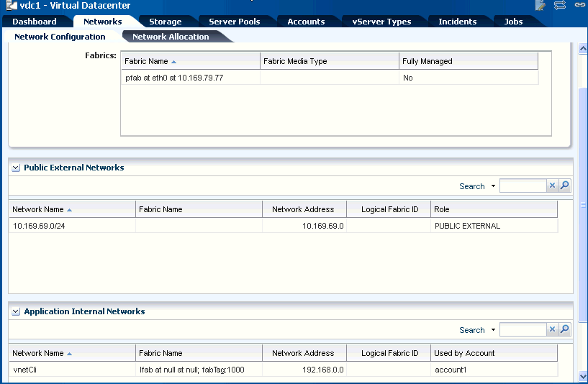
Task: Open the vServer Types tab
Action: pos(381,22)
